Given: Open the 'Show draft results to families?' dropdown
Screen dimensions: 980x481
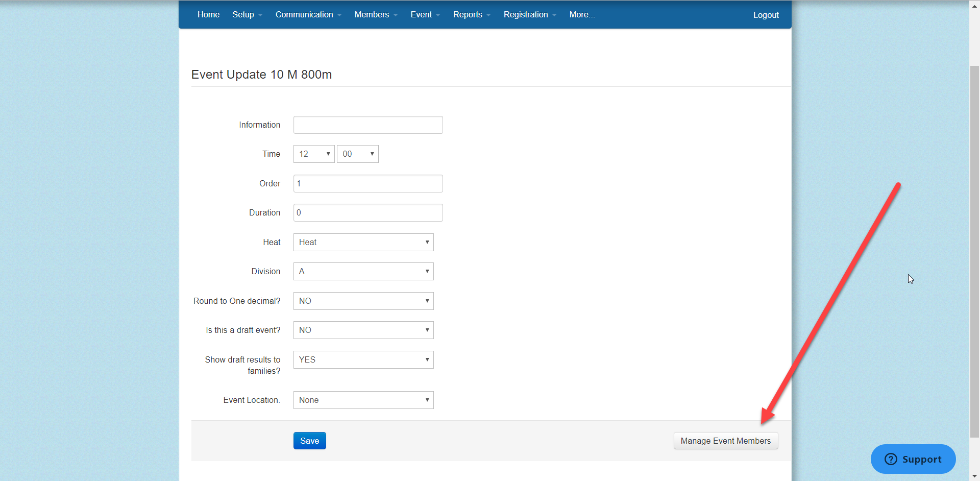Looking at the screenshot, I should pyautogui.click(x=363, y=359).
